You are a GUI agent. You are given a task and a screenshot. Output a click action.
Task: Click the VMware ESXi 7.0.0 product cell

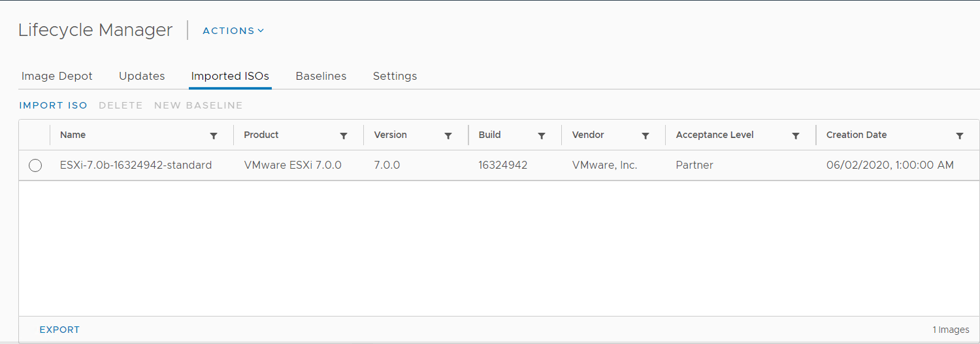293,165
